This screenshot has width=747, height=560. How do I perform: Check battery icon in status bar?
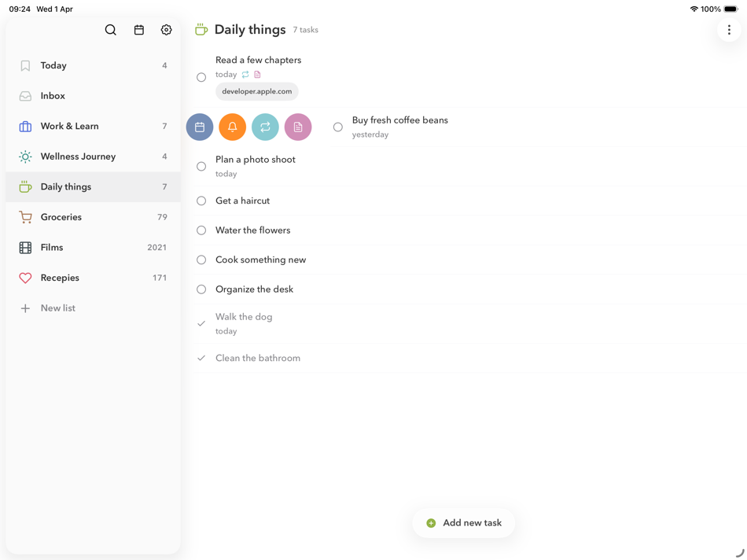730,9
